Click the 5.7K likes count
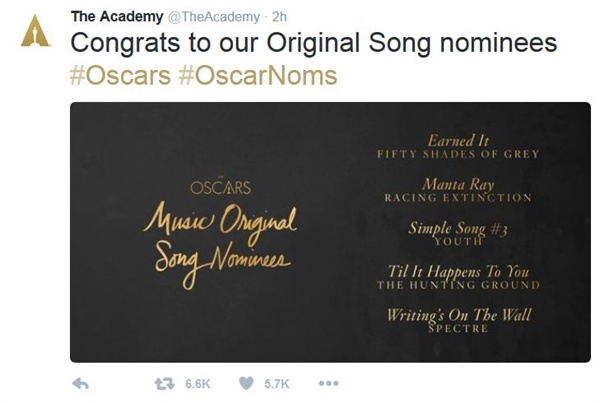Image resolution: width=600 pixels, height=403 pixels. [x=277, y=383]
